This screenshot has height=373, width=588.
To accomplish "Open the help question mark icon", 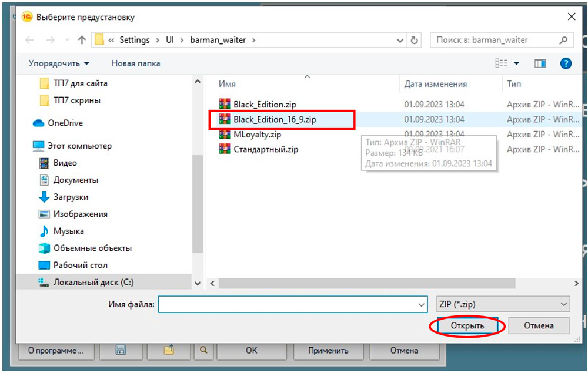I will (566, 63).
